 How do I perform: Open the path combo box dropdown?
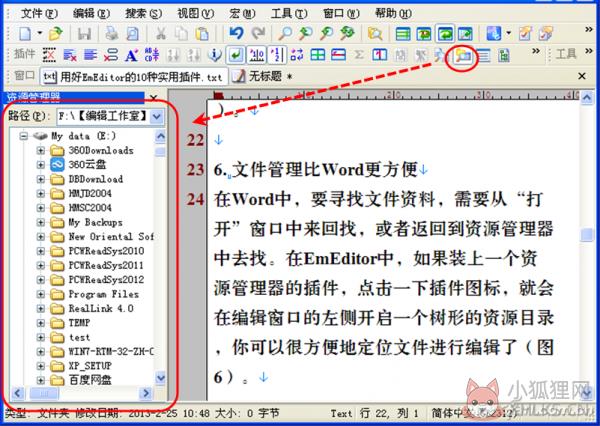click(x=157, y=116)
